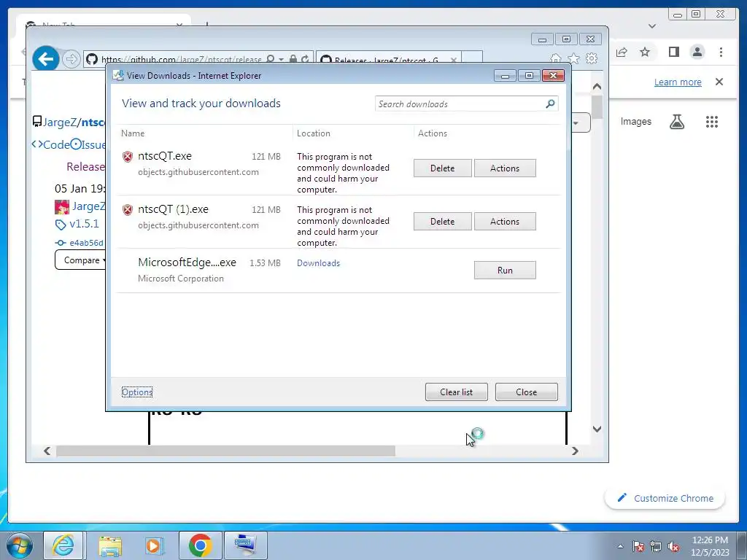Open the Search Labs flask icon
The image size is (747, 560).
(x=676, y=122)
